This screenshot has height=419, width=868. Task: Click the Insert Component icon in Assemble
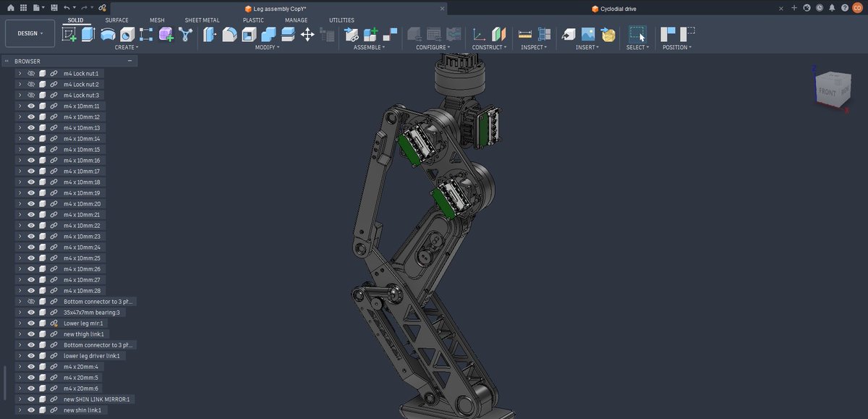click(352, 34)
